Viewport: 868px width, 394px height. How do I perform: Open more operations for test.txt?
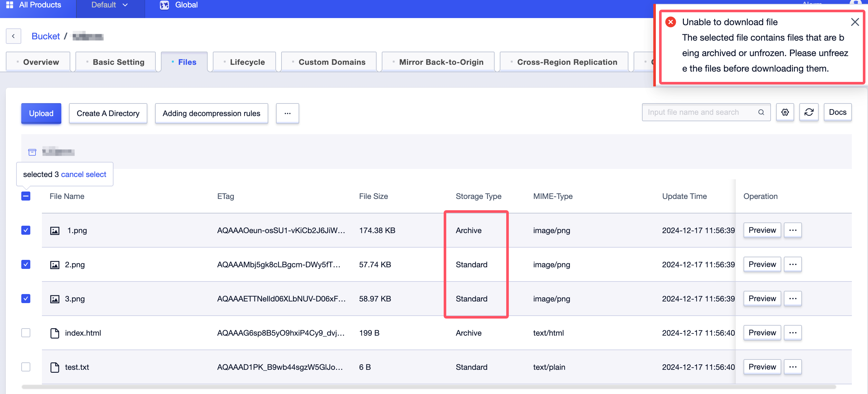793,367
